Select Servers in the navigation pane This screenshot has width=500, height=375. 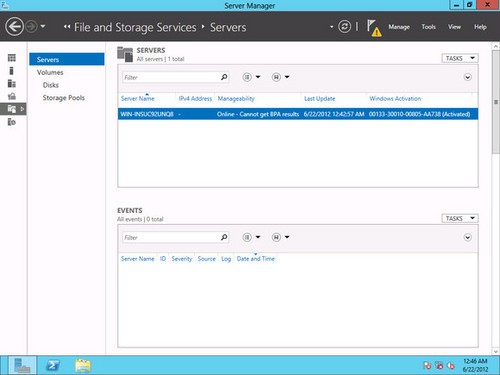click(67, 59)
